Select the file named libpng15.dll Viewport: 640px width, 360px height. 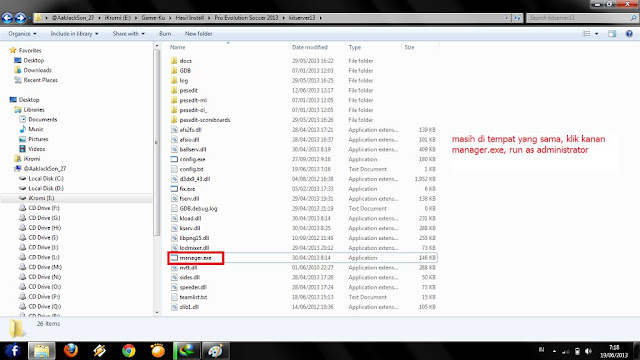[x=194, y=238]
